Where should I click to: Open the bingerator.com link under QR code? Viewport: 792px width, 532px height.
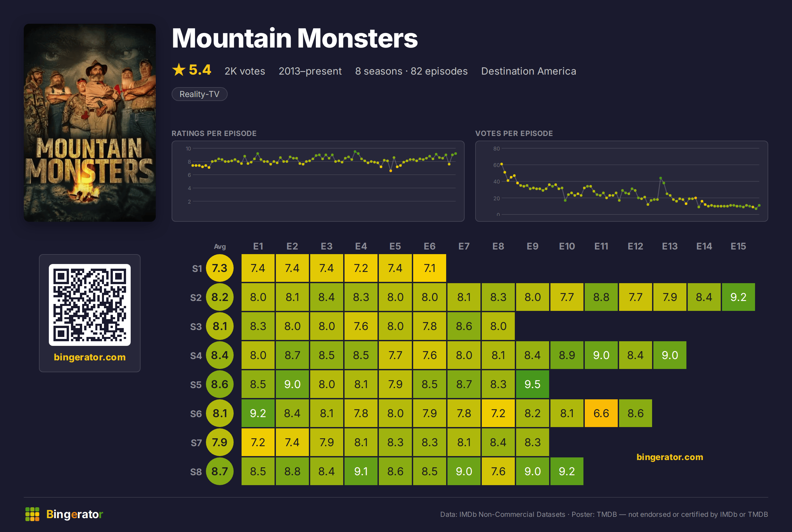89,357
